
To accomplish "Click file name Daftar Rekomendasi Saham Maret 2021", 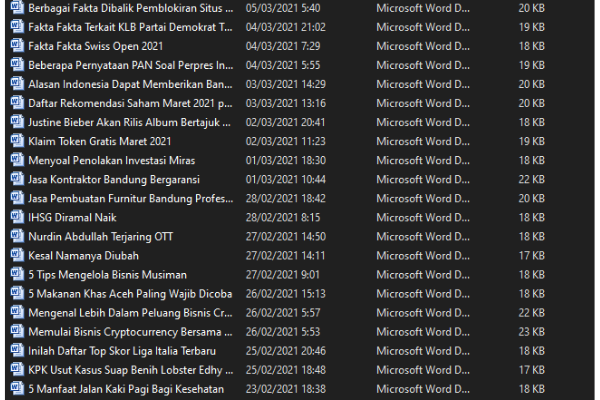I will (130, 103).
